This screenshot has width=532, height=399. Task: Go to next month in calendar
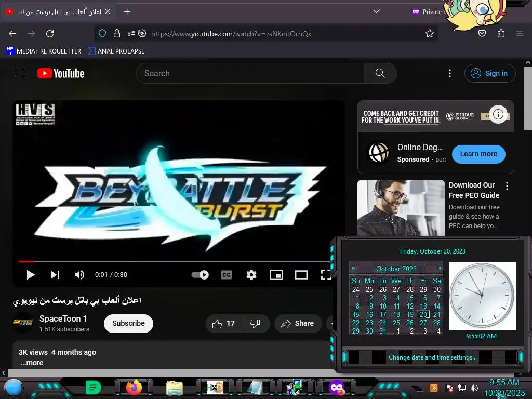(x=440, y=269)
